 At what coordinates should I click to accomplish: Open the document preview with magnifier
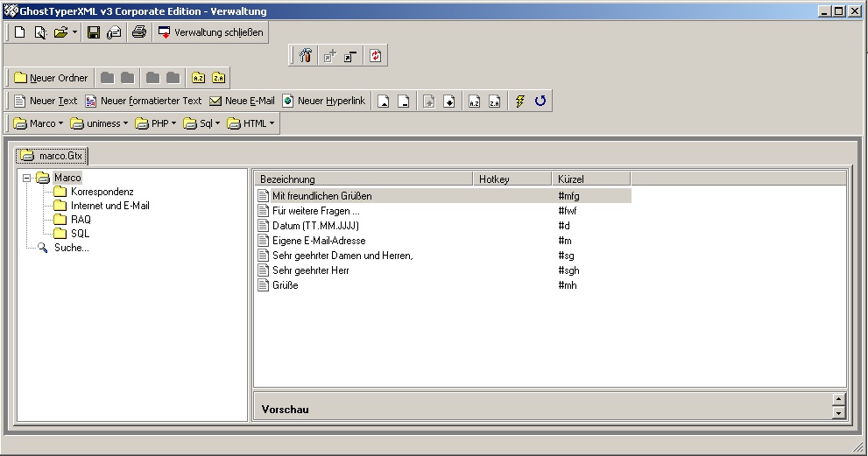[40, 32]
